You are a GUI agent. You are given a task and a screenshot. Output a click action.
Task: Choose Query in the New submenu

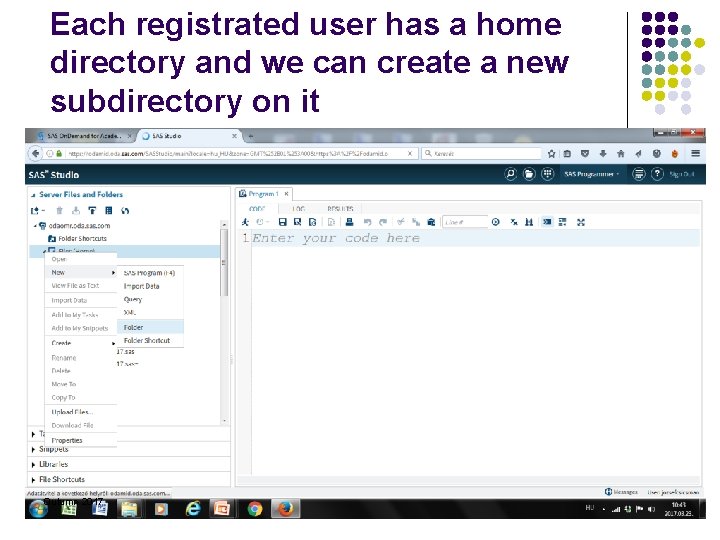pyautogui.click(x=150, y=299)
